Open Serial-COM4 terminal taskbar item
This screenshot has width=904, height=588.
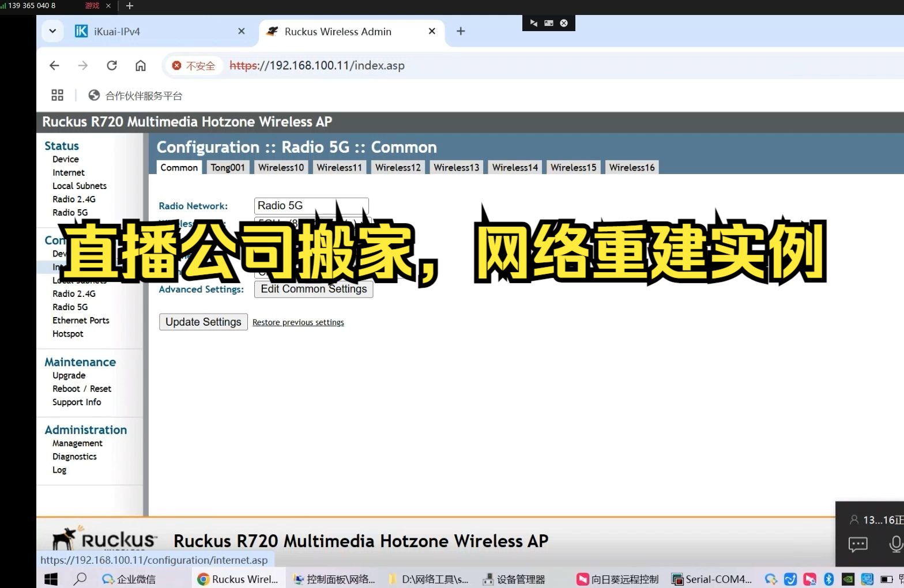[711, 579]
